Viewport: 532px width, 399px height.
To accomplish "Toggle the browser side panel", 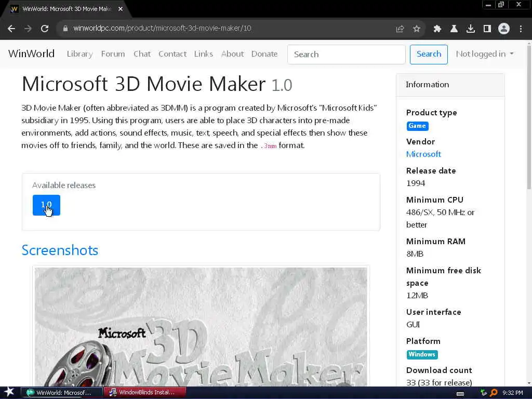I will click(x=487, y=29).
